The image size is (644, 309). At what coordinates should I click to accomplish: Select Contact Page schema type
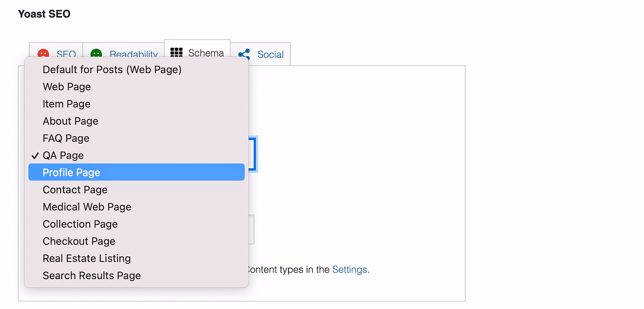tap(75, 190)
